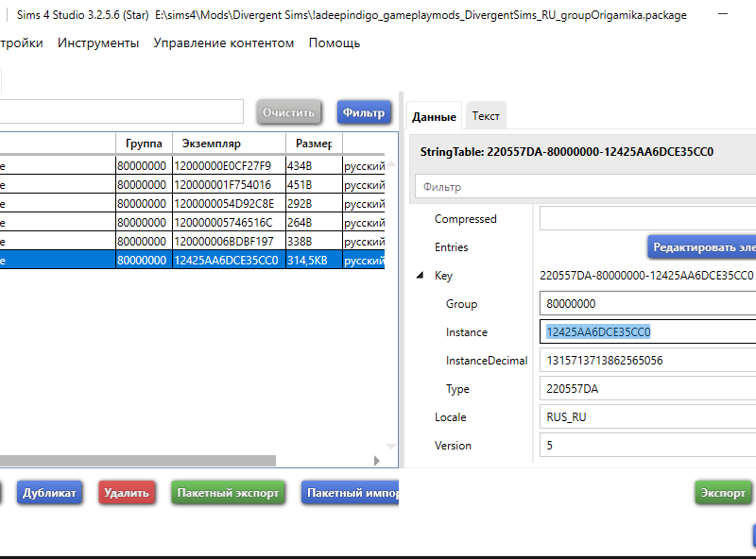Collapse the Key property group triangle

click(420, 276)
